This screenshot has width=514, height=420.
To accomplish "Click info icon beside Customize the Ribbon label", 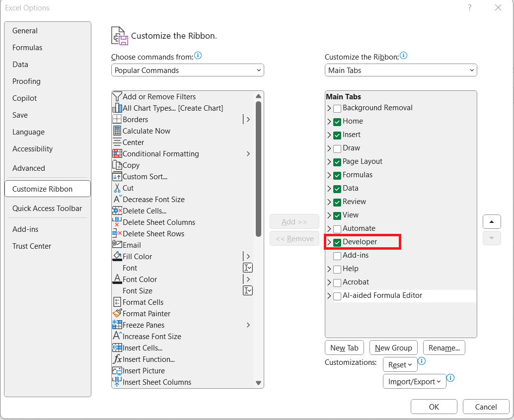I will click(404, 56).
